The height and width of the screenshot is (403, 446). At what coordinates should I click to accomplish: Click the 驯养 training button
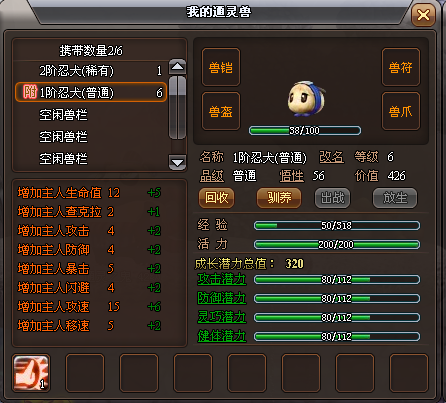[279, 198]
